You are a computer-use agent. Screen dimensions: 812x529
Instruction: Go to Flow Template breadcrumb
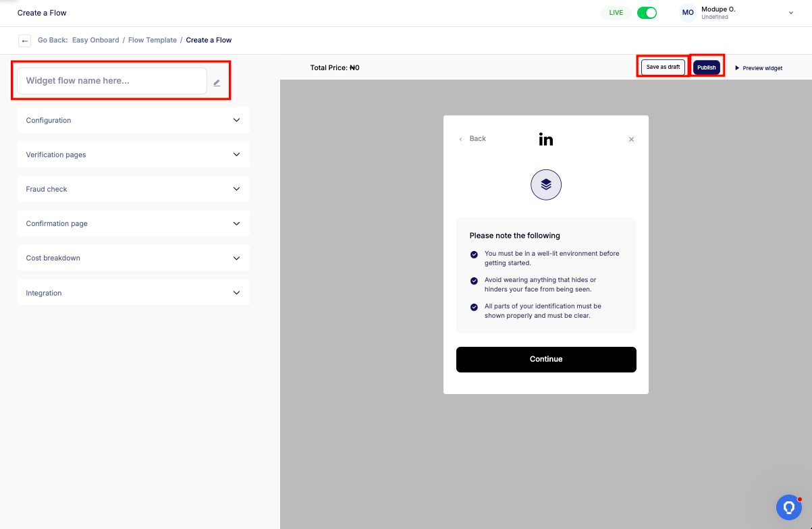[x=153, y=40]
